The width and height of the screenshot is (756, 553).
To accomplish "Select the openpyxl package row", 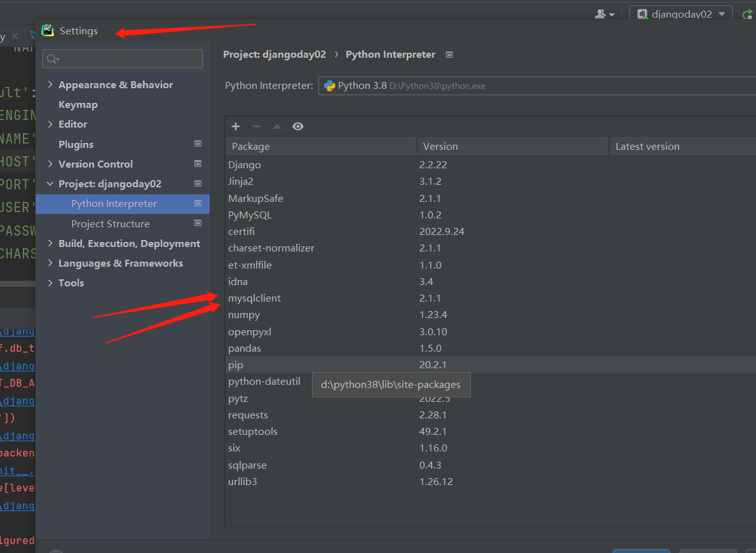I will tap(491, 331).
